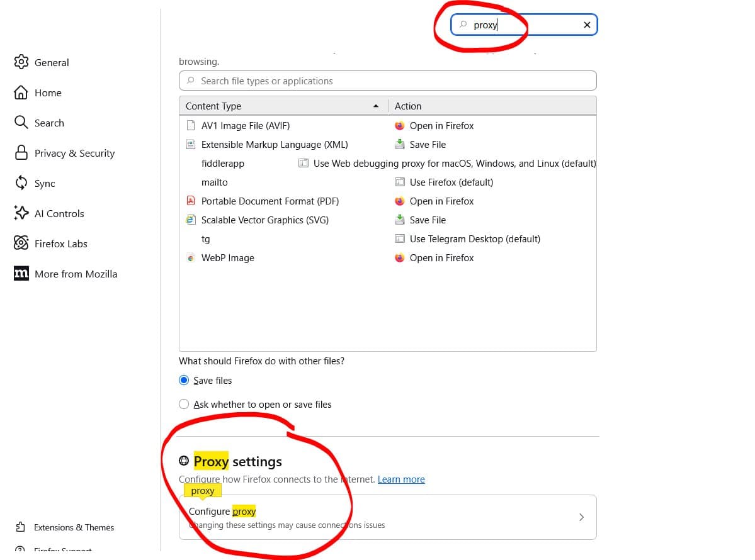Go to the Home settings category
This screenshot has width=755, height=560.
[x=48, y=93]
